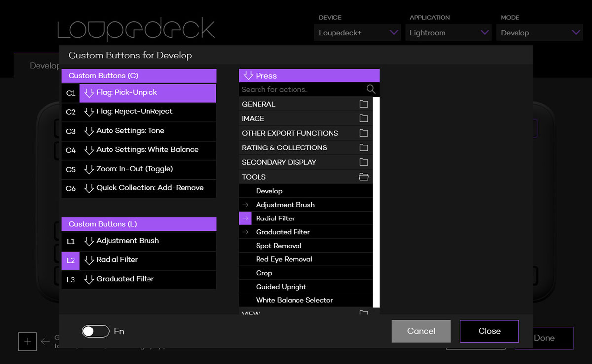Select the C1 custom button
The width and height of the screenshot is (592, 364).
click(71, 93)
